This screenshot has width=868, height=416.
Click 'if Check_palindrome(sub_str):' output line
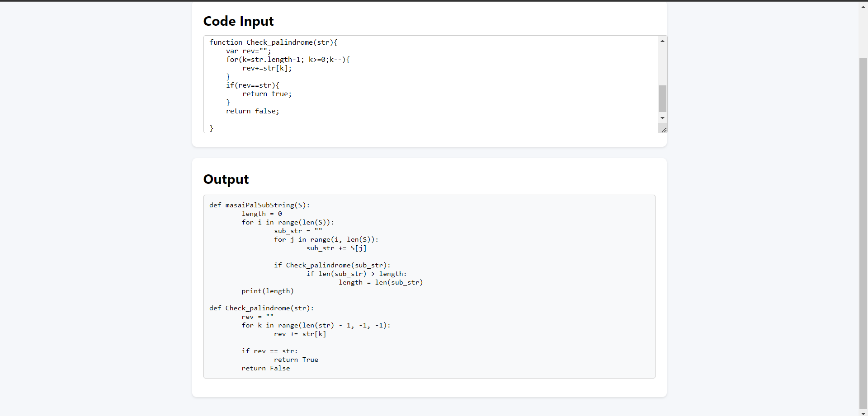[x=332, y=265]
